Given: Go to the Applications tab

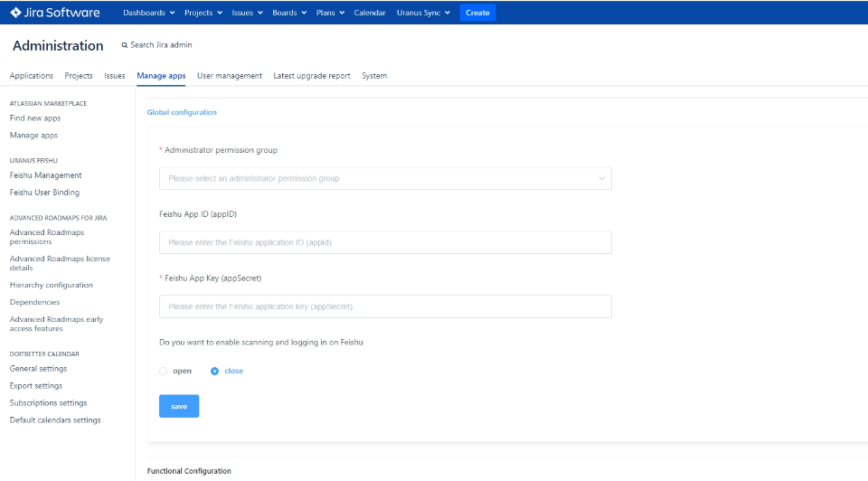Looking at the screenshot, I should [32, 76].
